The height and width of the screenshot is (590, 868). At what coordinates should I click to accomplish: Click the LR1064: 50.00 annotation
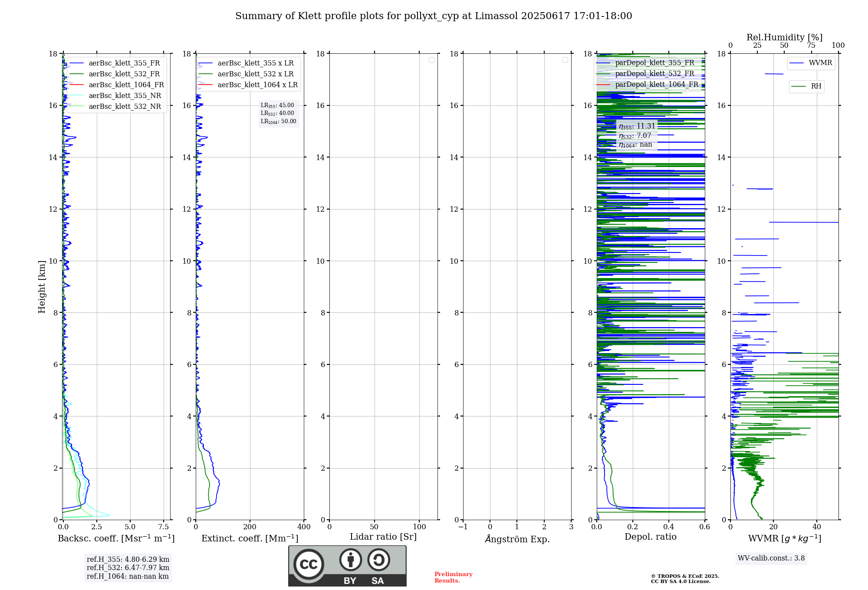tap(279, 121)
